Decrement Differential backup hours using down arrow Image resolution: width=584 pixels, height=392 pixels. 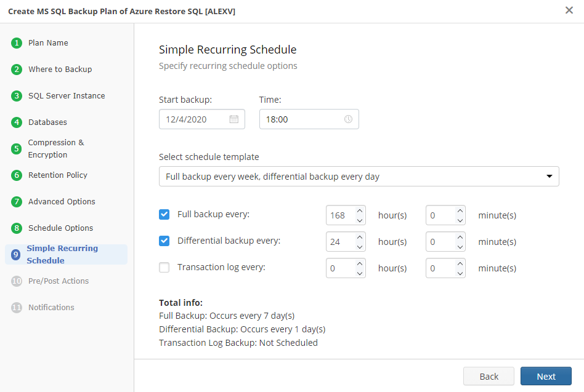pos(360,246)
